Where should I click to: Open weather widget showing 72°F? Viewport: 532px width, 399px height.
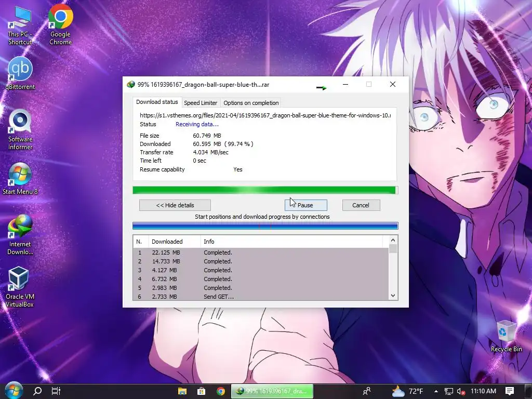(x=407, y=391)
